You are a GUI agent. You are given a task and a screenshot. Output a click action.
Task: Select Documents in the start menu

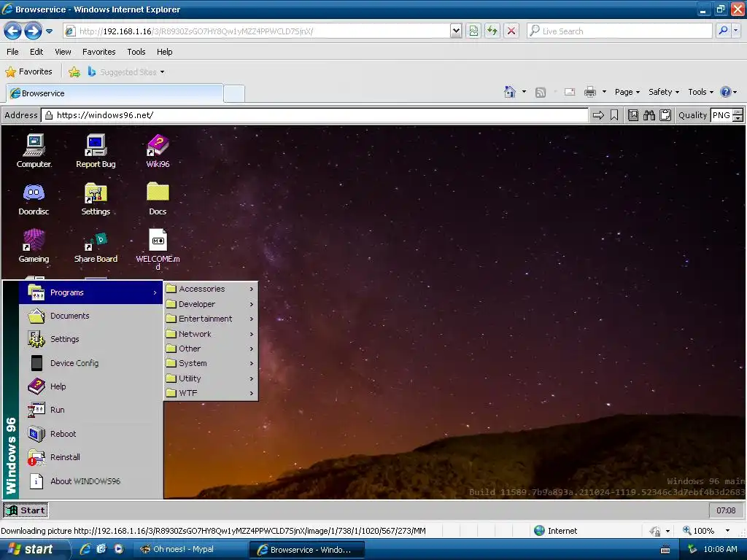(91, 316)
